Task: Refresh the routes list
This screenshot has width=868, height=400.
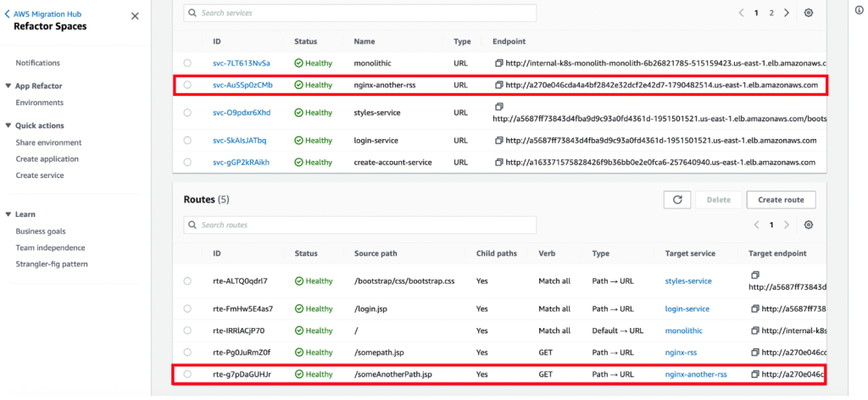Action: 677,200
